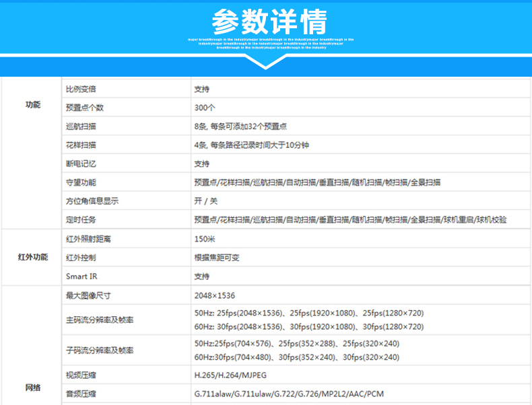This screenshot has width=532, height=405.
Task: Select the 根据焦距可变 value for 红外控制
Action: [215, 258]
